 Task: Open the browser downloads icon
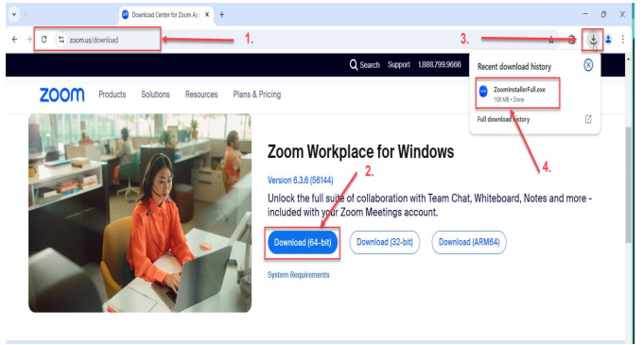pos(593,40)
